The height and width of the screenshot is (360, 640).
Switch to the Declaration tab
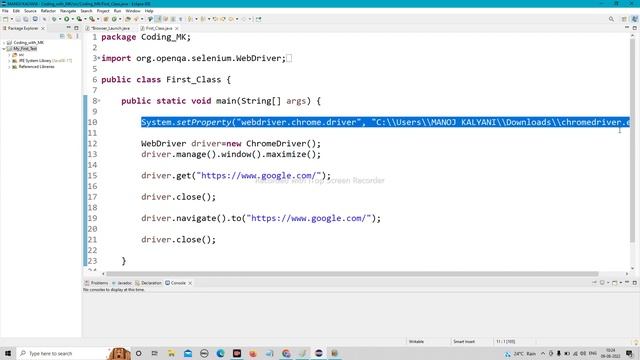pyautogui.click(x=149, y=283)
